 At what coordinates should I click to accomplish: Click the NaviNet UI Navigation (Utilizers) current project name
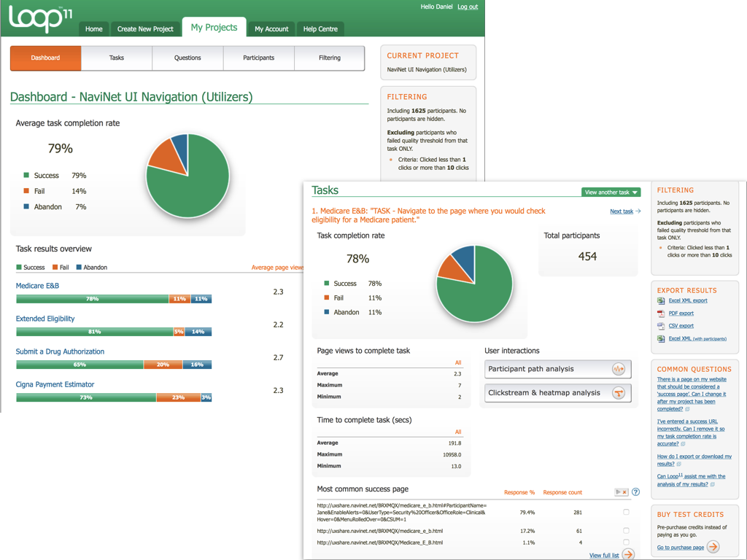click(x=426, y=69)
